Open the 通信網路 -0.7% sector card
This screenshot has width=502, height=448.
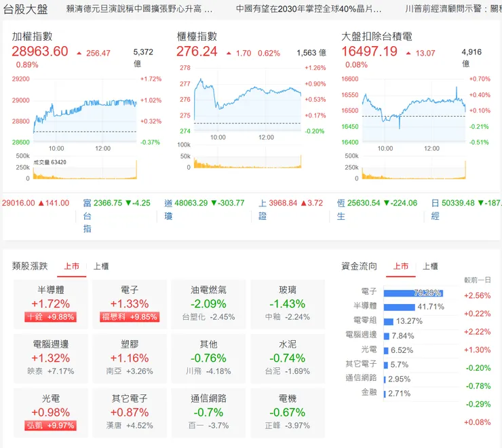[x=208, y=413]
